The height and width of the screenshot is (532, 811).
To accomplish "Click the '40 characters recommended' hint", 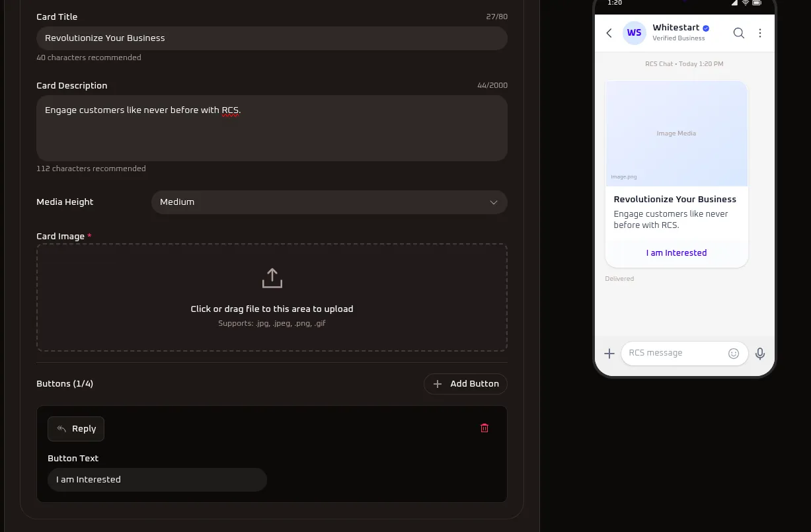I will [x=89, y=57].
